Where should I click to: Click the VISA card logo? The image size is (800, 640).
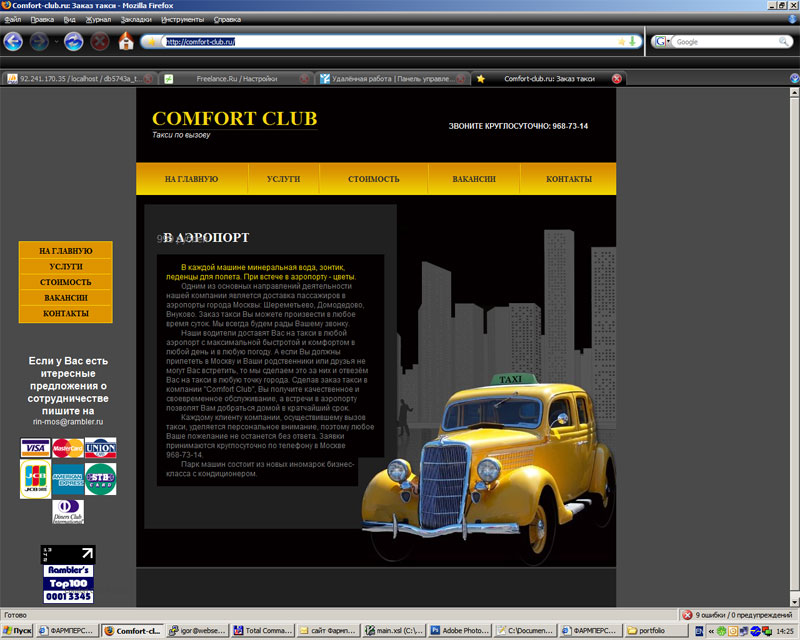click(x=35, y=448)
